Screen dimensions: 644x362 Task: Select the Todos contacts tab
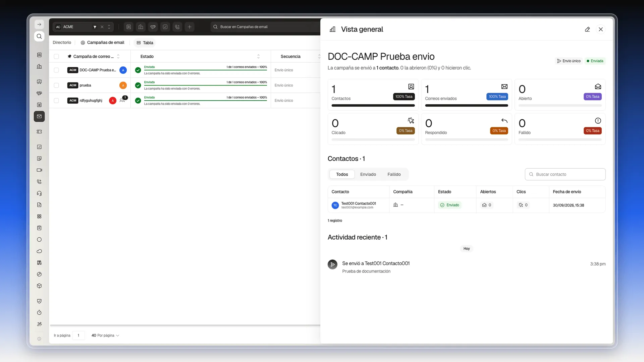(x=342, y=174)
